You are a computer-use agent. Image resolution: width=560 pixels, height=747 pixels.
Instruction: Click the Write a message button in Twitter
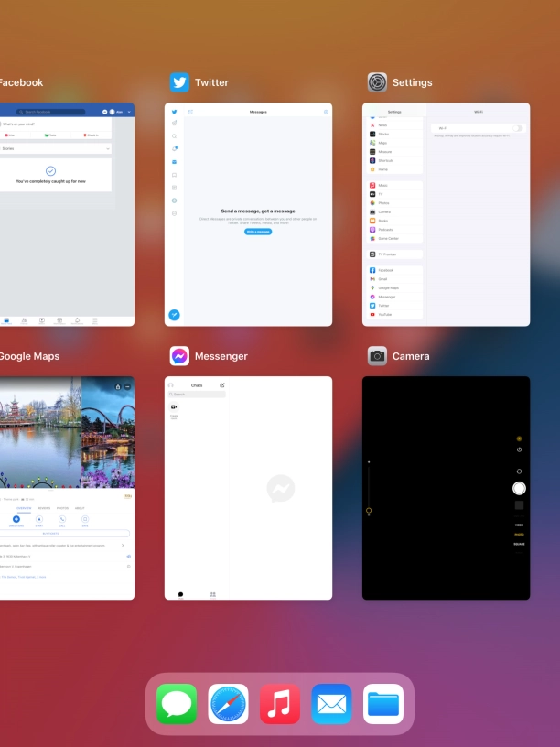[x=258, y=232]
